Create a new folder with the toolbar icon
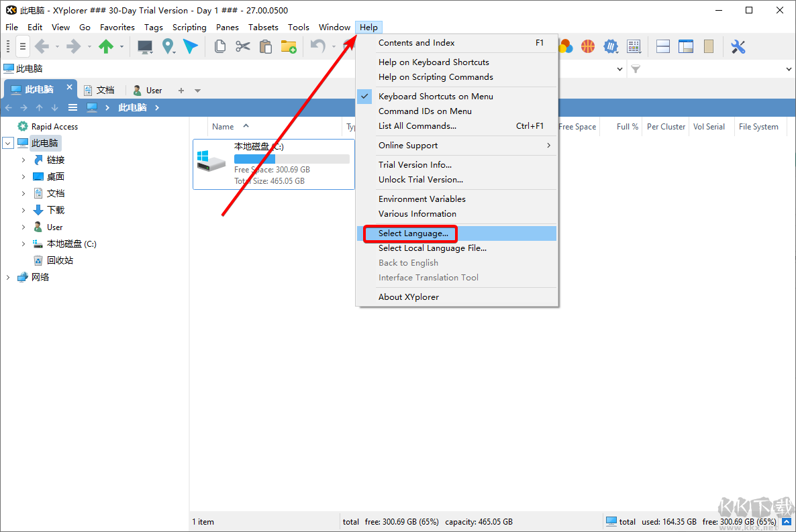The height and width of the screenshot is (532, 796). tap(289, 47)
